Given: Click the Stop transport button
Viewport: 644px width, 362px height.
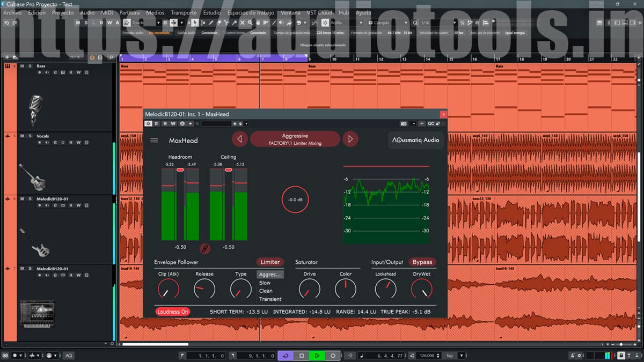Looking at the screenshot, I should click(x=302, y=356).
